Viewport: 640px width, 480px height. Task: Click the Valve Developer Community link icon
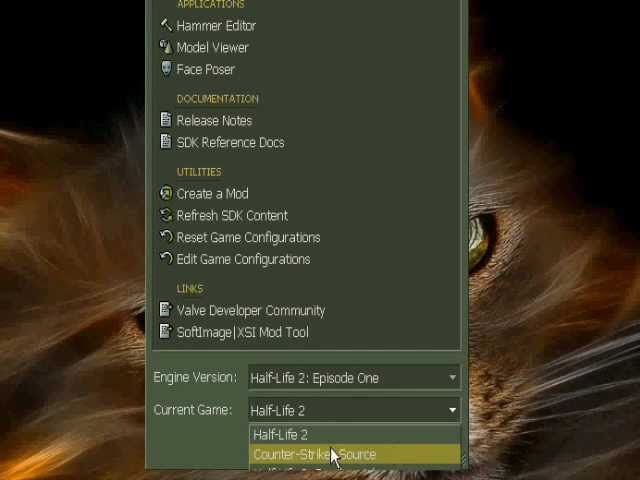coord(166,309)
